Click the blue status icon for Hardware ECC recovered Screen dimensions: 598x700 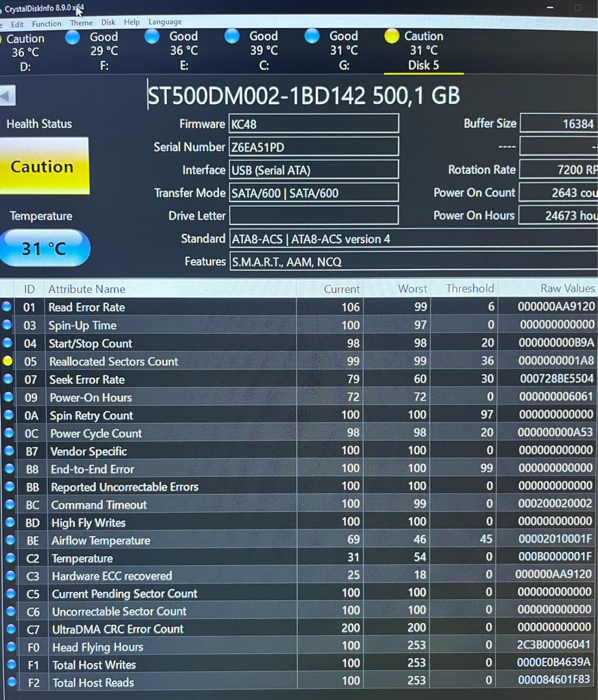[x=10, y=576]
